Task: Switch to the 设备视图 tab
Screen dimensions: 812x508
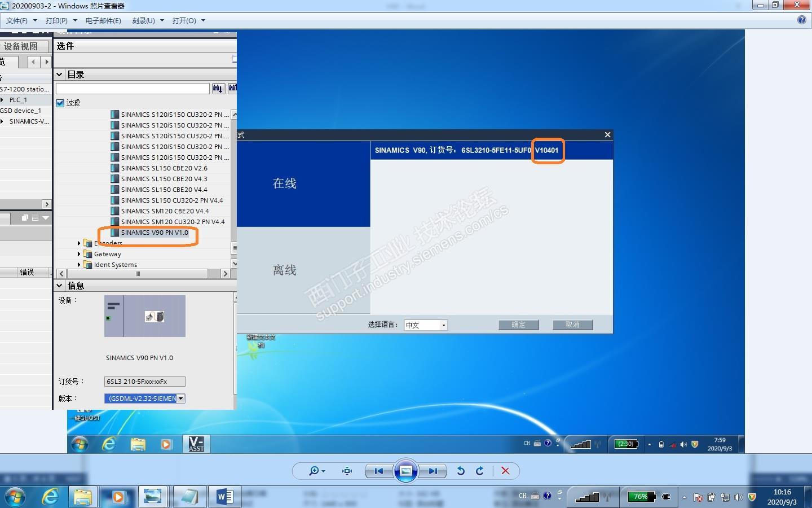Action: click(x=21, y=46)
